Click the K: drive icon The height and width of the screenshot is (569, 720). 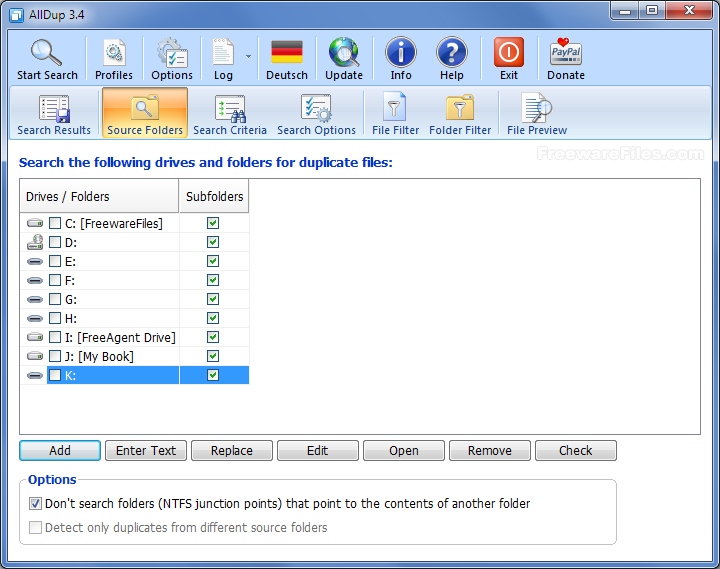(x=35, y=375)
